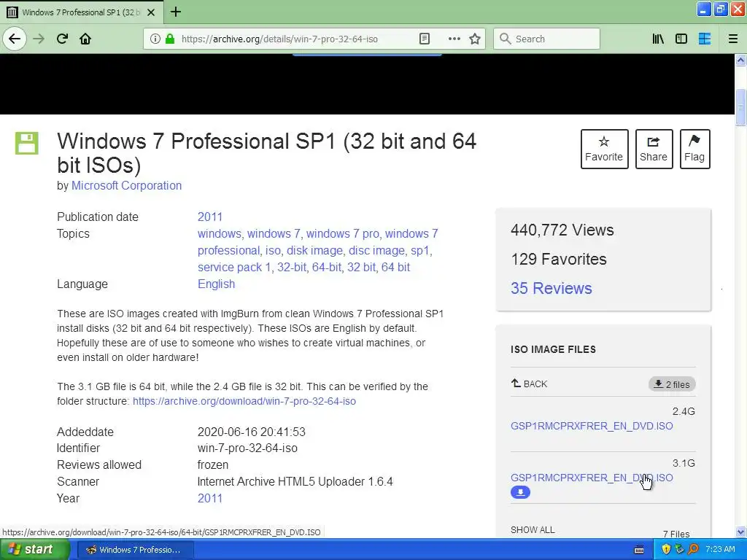Click the forward navigation arrow
This screenshot has width=747, height=560.
pos(39,39)
